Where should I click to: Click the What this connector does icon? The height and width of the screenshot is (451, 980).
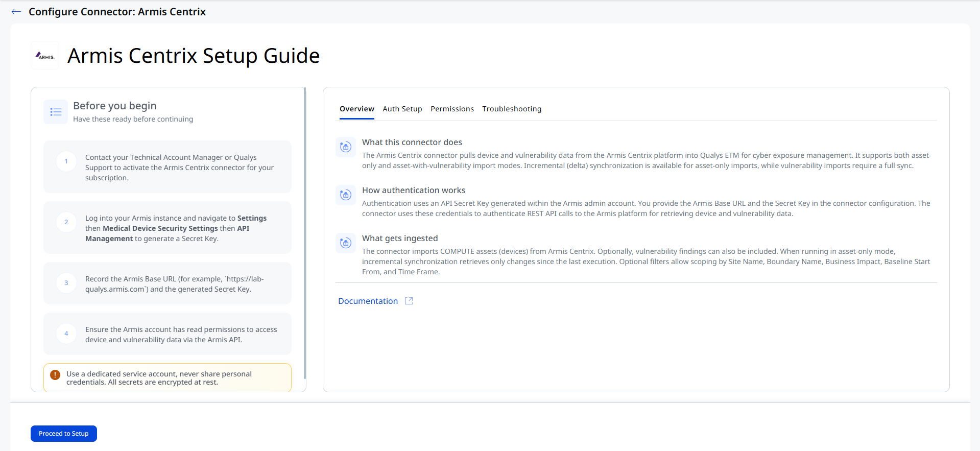coord(346,147)
